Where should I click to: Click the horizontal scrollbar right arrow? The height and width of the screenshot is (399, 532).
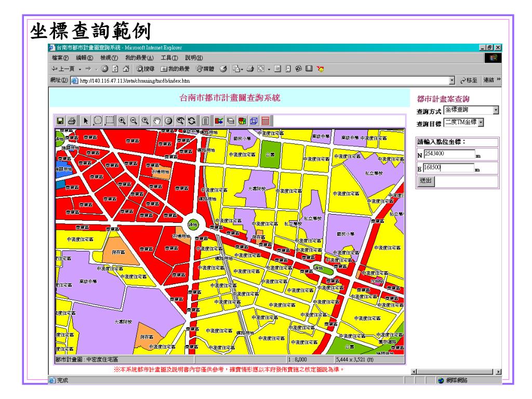498,371
